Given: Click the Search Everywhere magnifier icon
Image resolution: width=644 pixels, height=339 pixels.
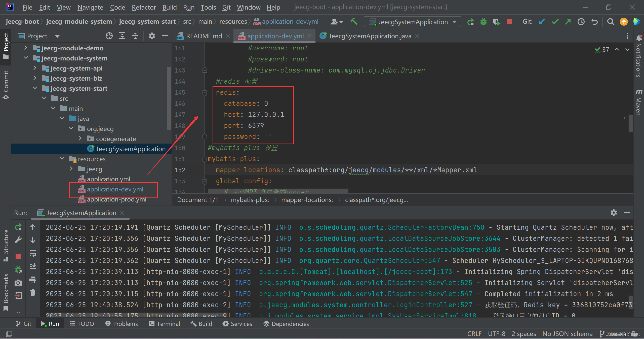Looking at the screenshot, I should click(610, 22).
